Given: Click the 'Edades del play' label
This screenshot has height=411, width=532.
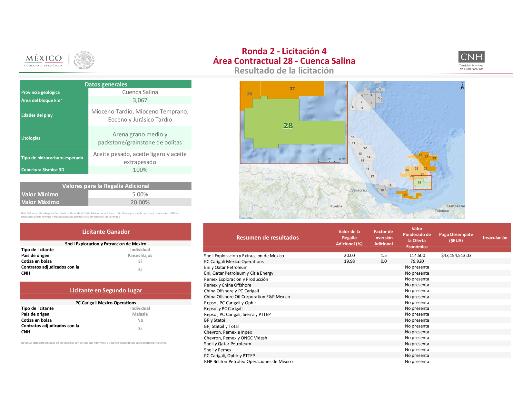Looking at the screenshot, I should tap(37, 115).
